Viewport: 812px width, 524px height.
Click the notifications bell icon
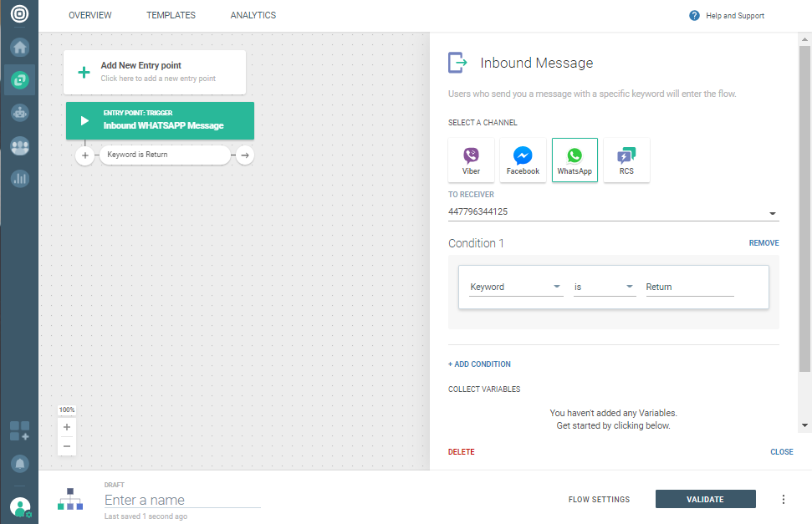[x=19, y=463]
